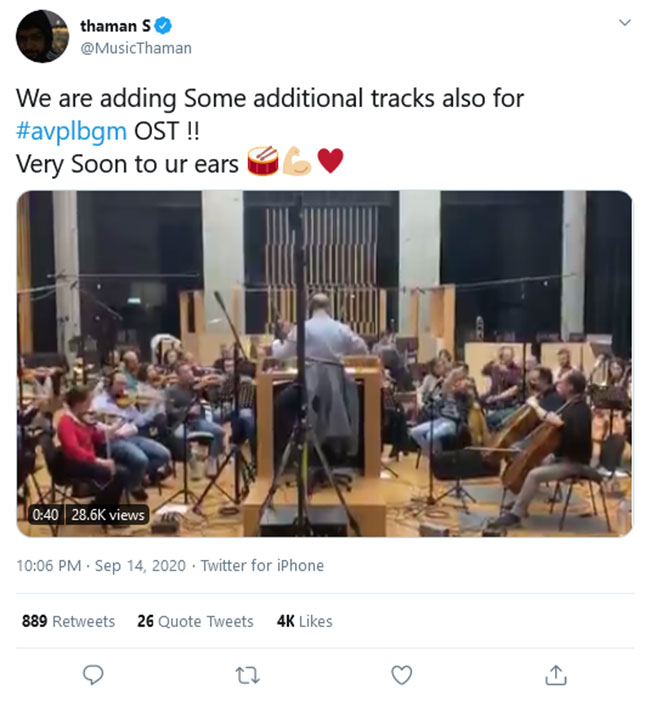The height and width of the screenshot is (701, 650).
Task: Show the 4K Likes list
Action: [304, 621]
